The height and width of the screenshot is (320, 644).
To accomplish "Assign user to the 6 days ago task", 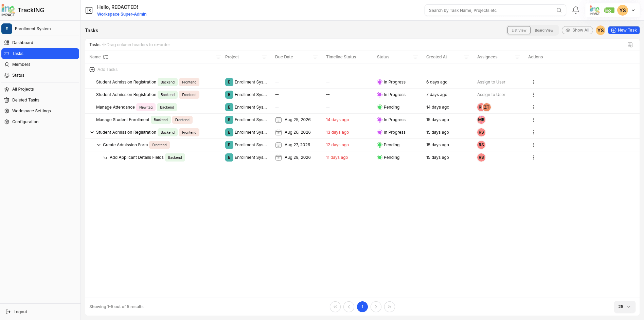I will click(x=491, y=82).
